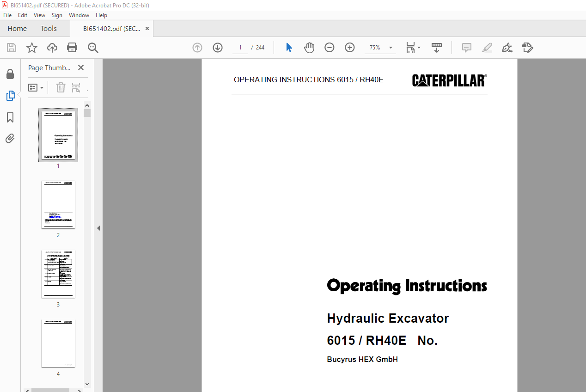
Task: Click thumbnail panel scroll up arrow
Action: tap(87, 105)
